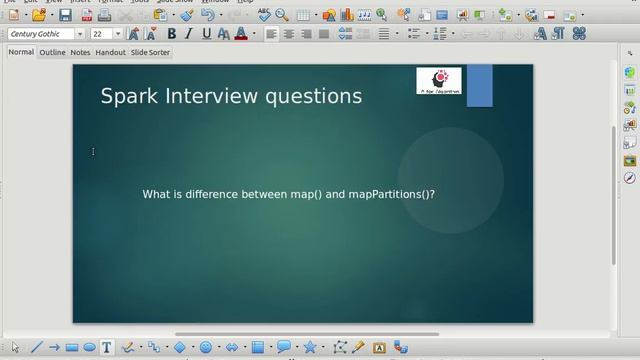Select the Stars shapes tool
640x360 pixels.
pyautogui.click(x=310, y=347)
